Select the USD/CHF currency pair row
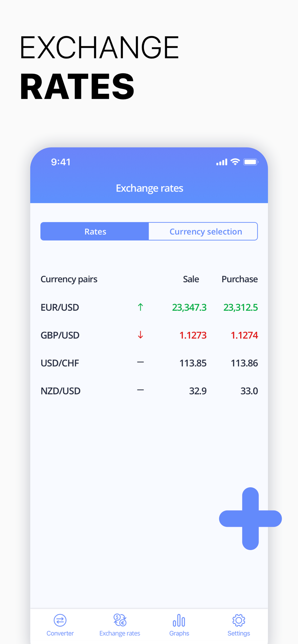The width and height of the screenshot is (298, 644). click(149, 363)
